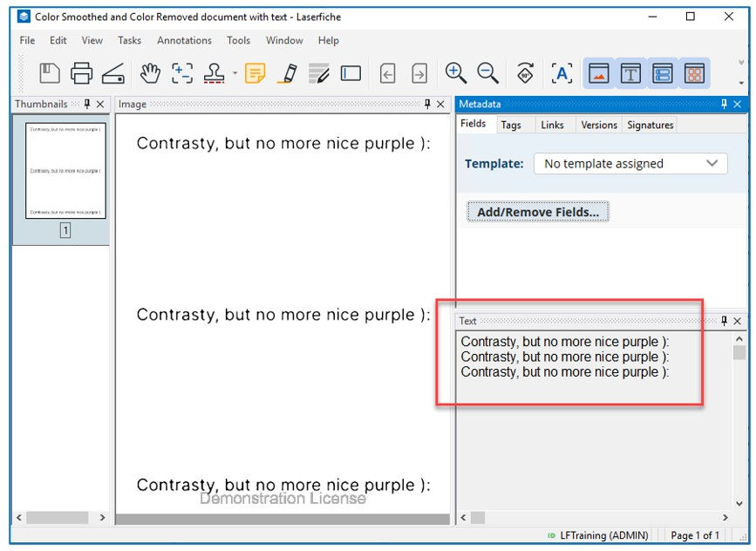Select the Pan tool

150,73
